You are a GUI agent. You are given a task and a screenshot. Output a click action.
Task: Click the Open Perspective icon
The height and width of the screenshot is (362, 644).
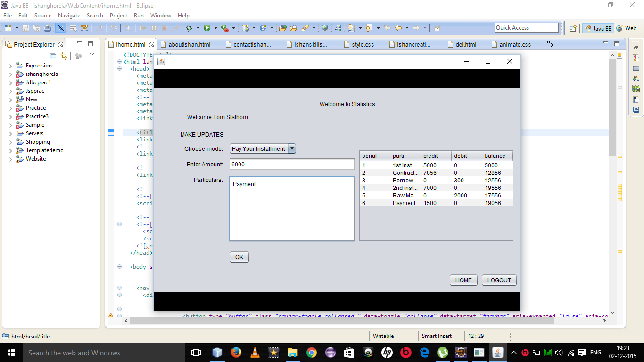click(x=573, y=28)
